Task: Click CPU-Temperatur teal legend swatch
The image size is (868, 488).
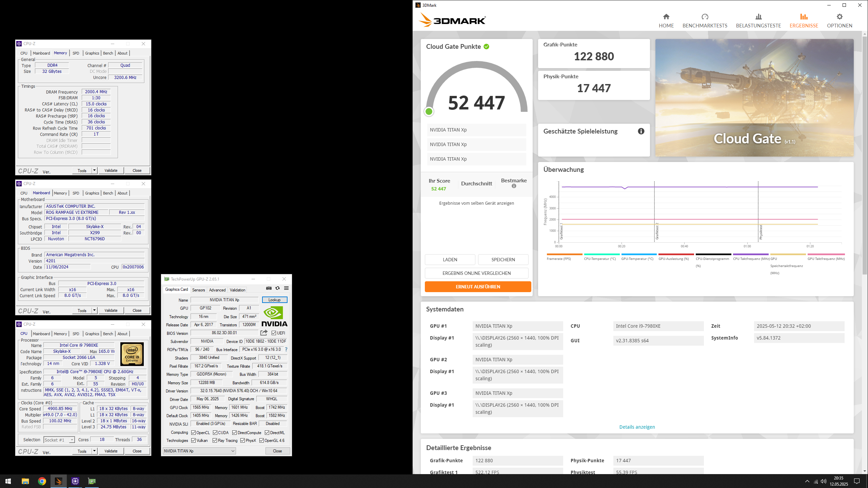Action: [602, 254]
